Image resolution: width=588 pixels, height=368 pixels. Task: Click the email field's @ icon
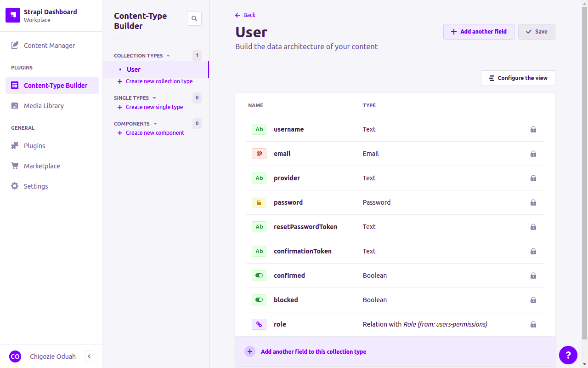pyautogui.click(x=259, y=154)
